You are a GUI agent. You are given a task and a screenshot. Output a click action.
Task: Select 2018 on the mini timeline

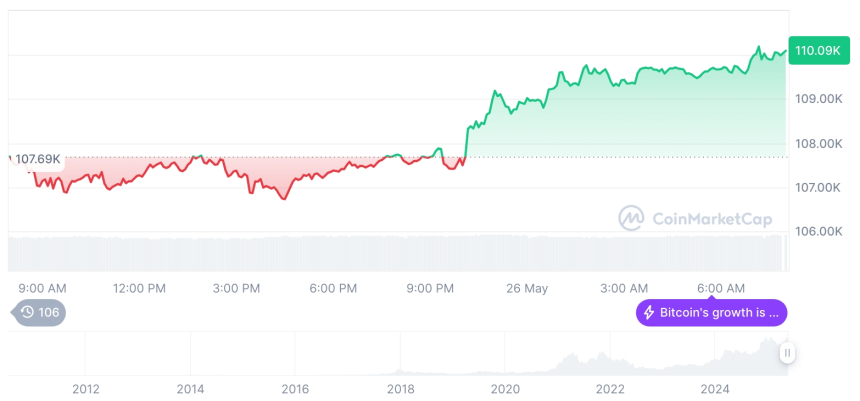point(400,388)
